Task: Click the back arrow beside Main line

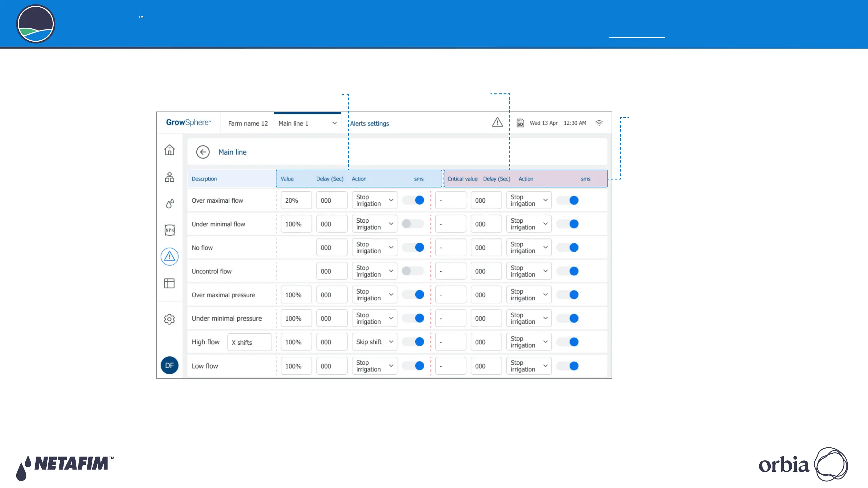Action: (x=203, y=152)
